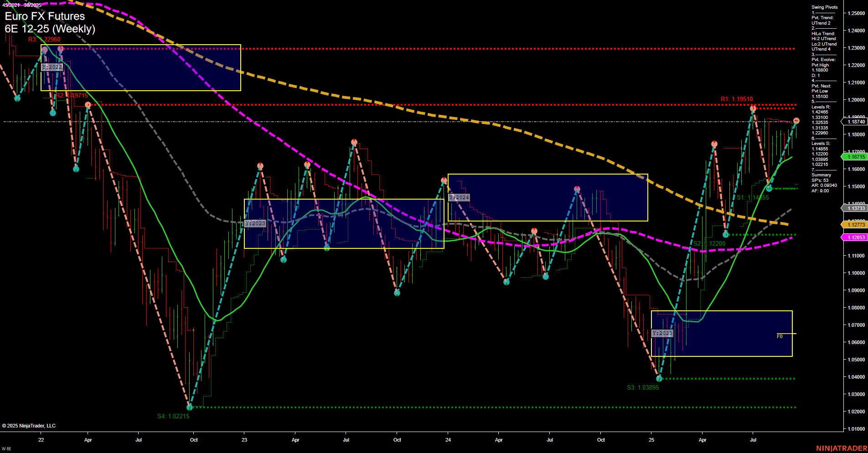Click the S2: 1.12200 support label

coord(708,243)
